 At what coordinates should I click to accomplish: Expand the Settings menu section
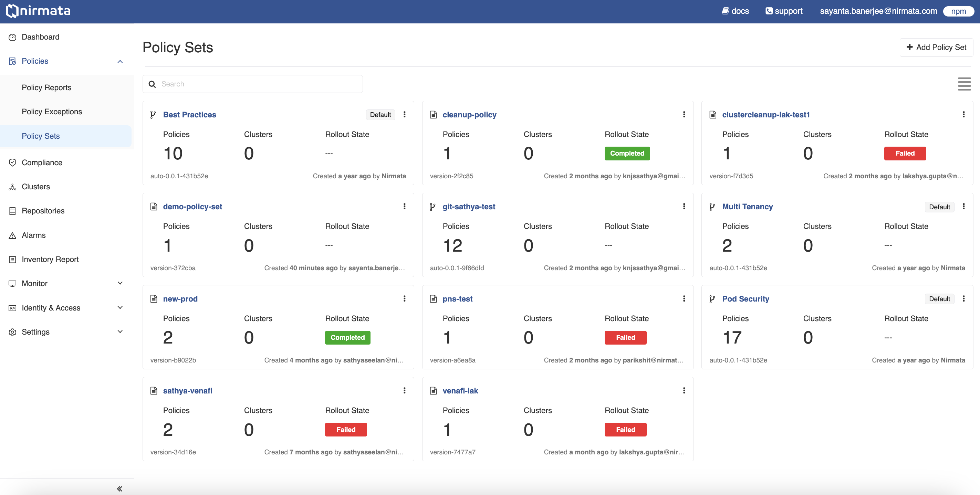(x=120, y=331)
